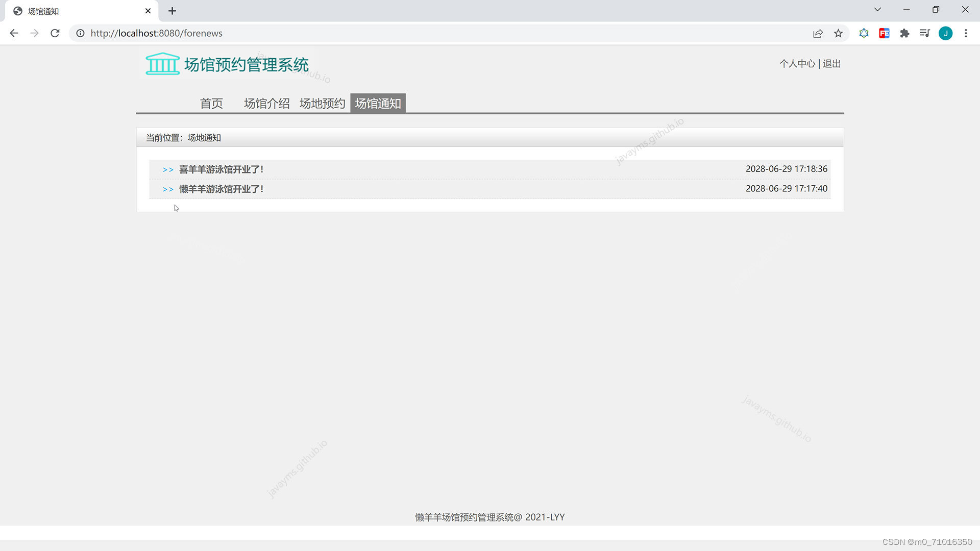Select the active 场馆通知 tab
This screenshot has height=551, width=980.
pos(378,104)
